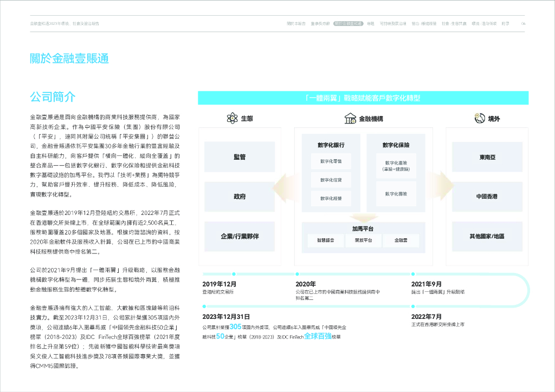Click the 2019年12月 timeline label

pyautogui.click(x=220, y=284)
